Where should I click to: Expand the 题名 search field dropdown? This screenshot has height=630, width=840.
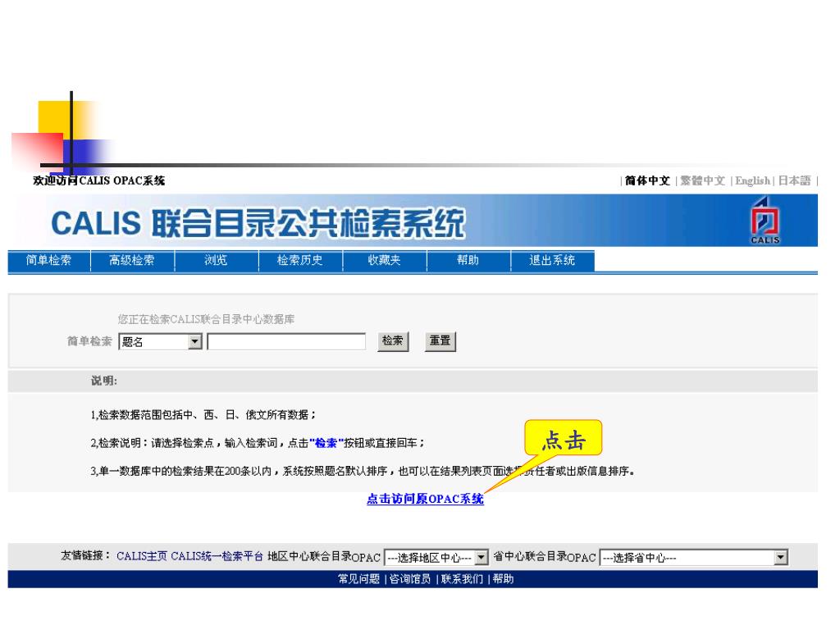pos(195,341)
